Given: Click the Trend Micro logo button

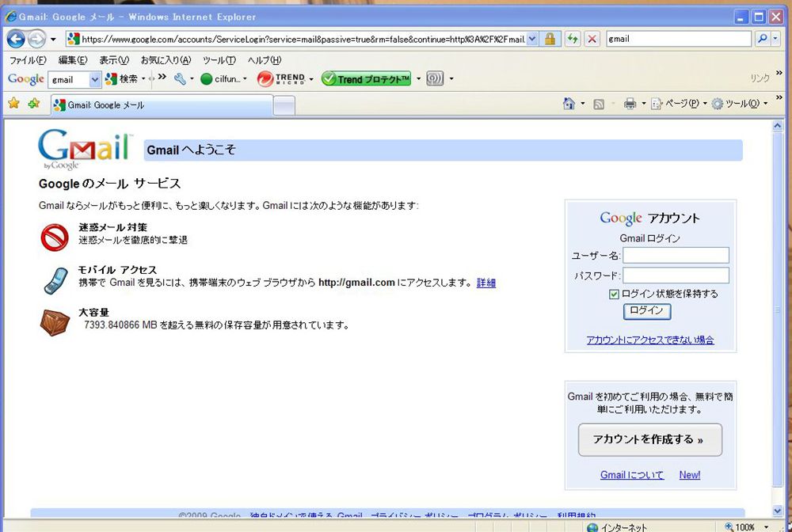Looking at the screenshot, I should pyautogui.click(x=281, y=78).
